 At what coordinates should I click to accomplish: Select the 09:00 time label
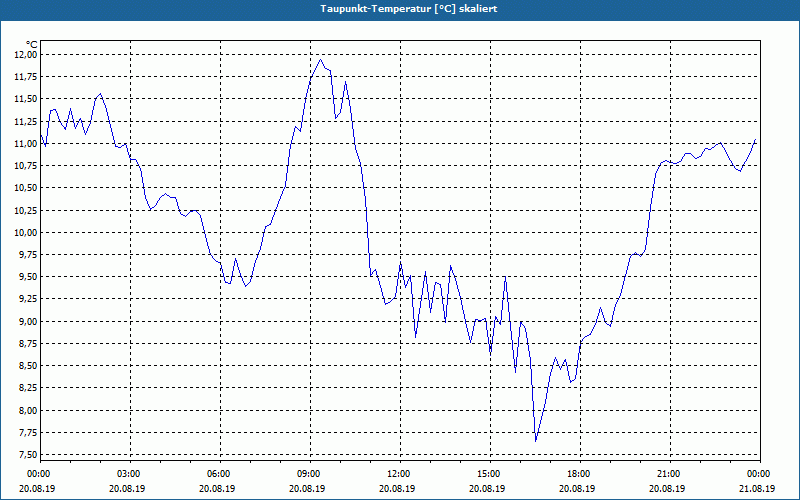click(310, 474)
